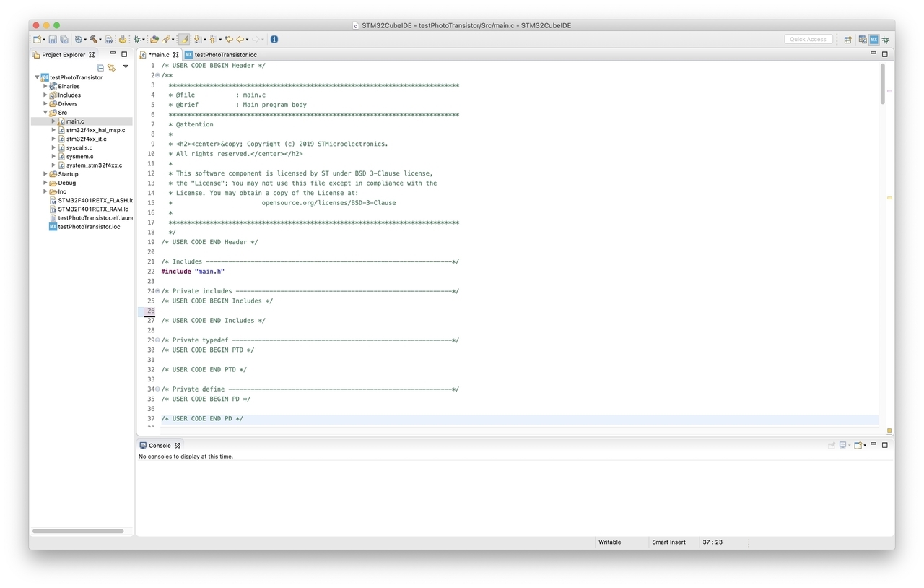Click the yellow joystick toolbar icon
Screen dimensions: 924x588
click(123, 40)
